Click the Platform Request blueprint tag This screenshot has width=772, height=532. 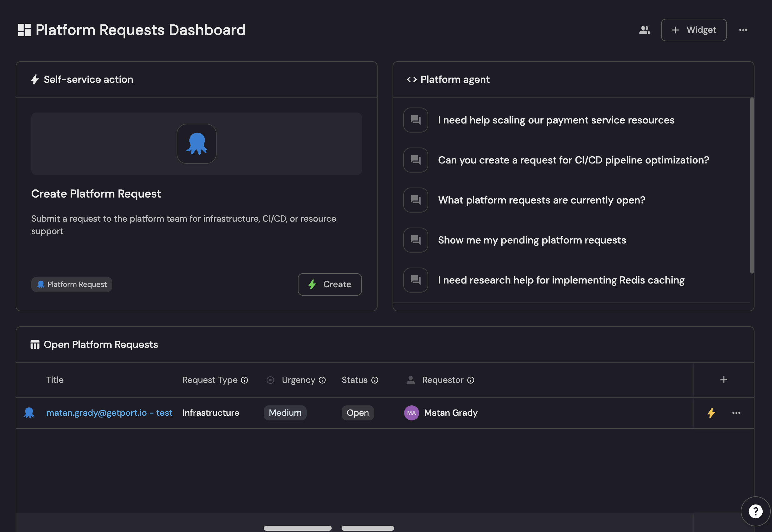[72, 284]
